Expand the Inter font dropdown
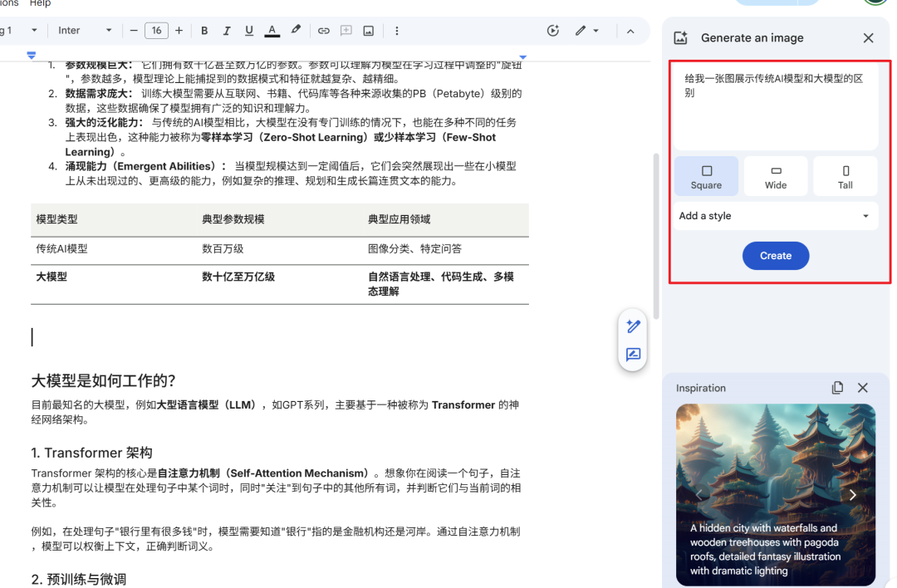The width and height of the screenshot is (897, 588). point(85,31)
